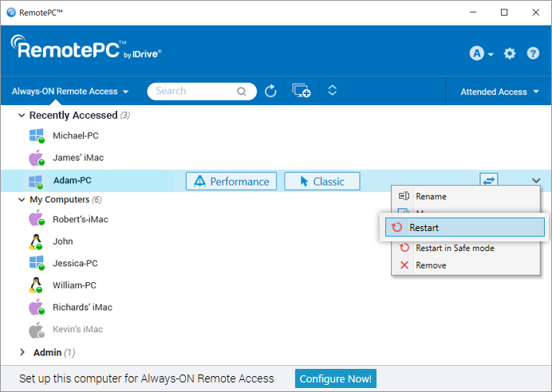
Task: Select Robert's-iMac in My Computers
Action: [x=81, y=219]
